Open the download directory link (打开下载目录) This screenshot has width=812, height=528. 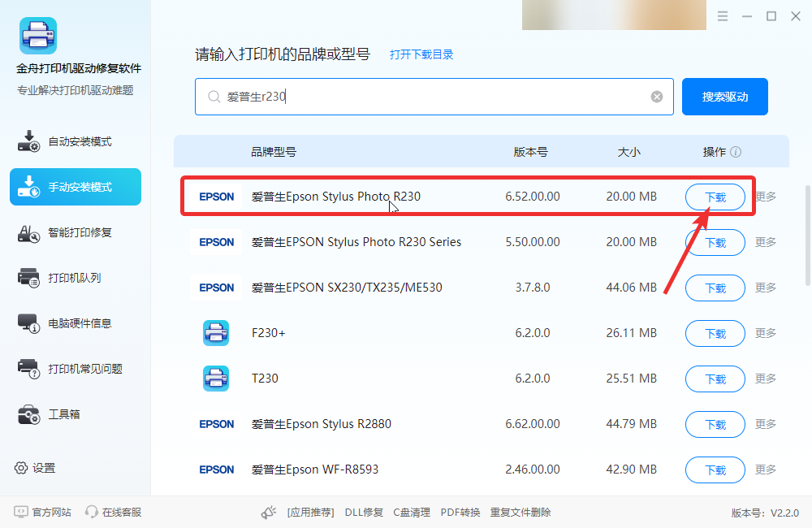pyautogui.click(x=421, y=54)
